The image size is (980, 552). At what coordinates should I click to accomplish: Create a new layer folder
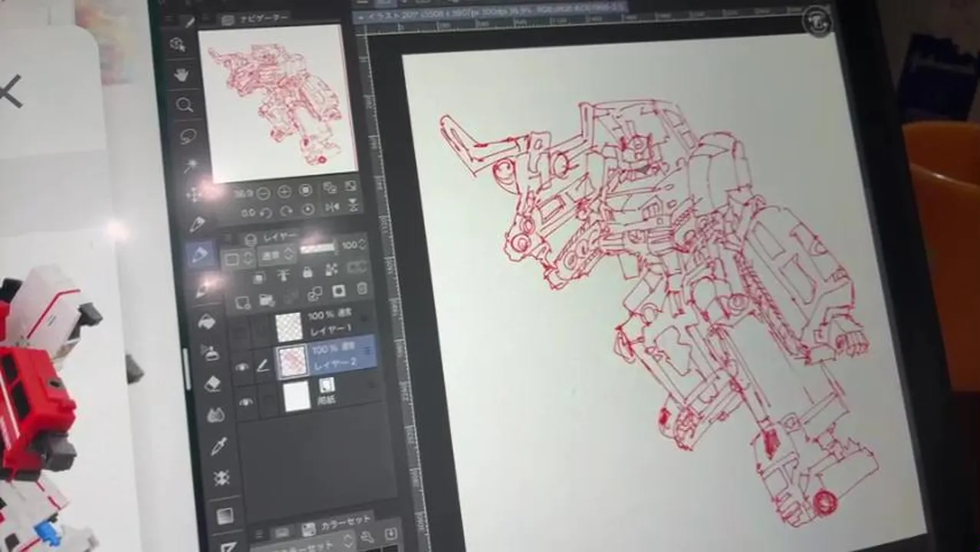(266, 300)
